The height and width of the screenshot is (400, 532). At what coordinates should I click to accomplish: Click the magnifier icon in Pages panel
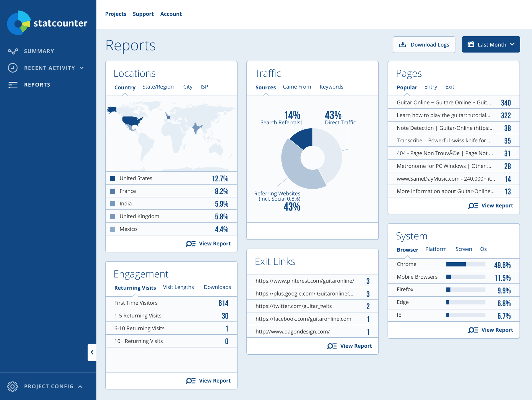tap(473, 206)
